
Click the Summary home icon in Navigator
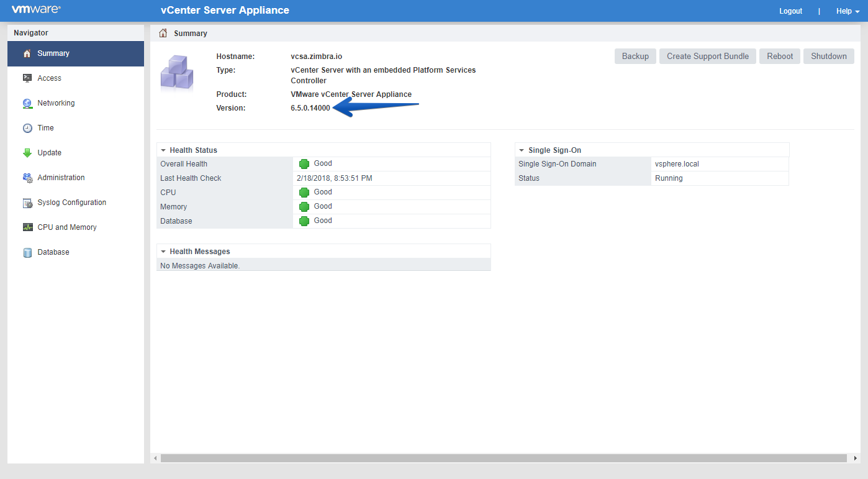(x=27, y=53)
